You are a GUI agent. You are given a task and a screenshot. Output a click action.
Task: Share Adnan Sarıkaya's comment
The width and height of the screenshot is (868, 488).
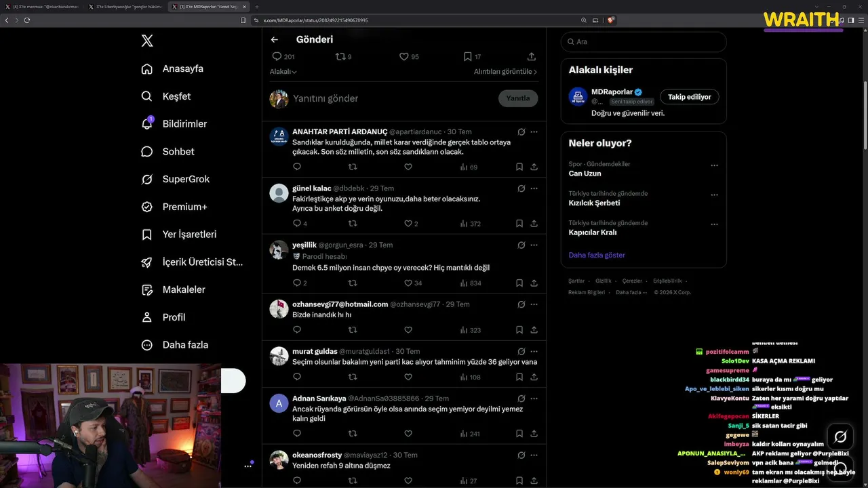[x=534, y=434]
